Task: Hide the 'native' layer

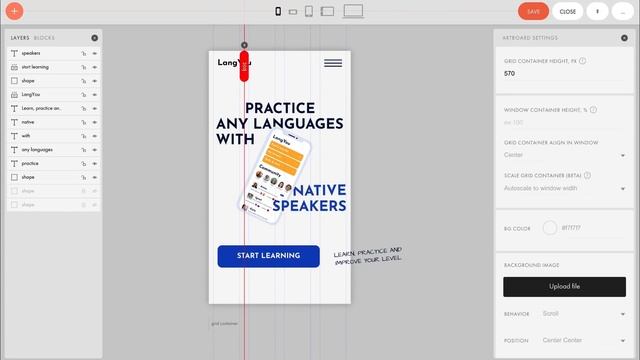Action: (95, 122)
